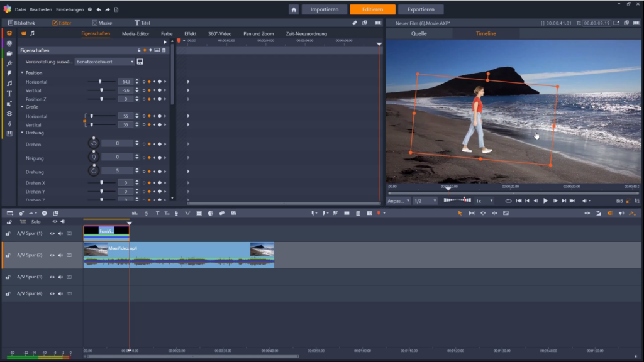The height and width of the screenshot is (362, 644).
Task: Click the Position Horizontal value field
Action: tap(126, 82)
